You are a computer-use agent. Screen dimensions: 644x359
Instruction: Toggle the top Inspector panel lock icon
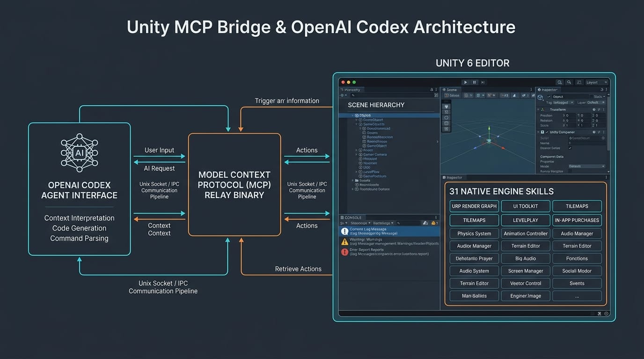(x=602, y=90)
